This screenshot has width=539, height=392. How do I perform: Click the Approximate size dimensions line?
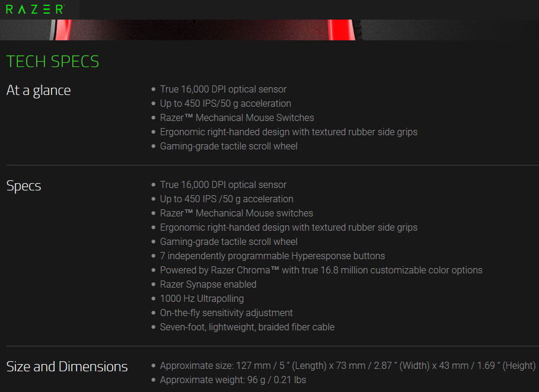point(347,366)
